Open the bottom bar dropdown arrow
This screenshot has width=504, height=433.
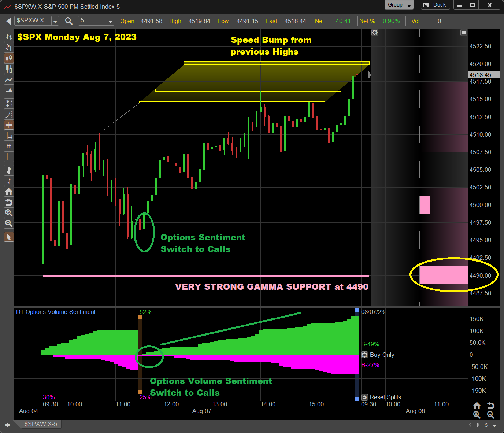click(494, 425)
